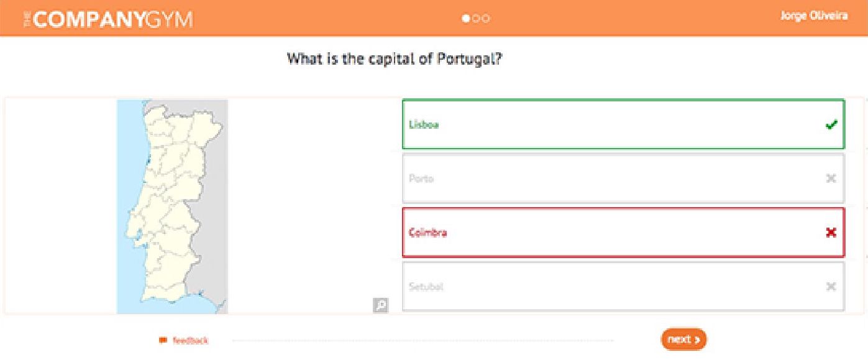The image size is (868, 362).
Task: Select the Lisboa answer option
Action: click(x=623, y=124)
